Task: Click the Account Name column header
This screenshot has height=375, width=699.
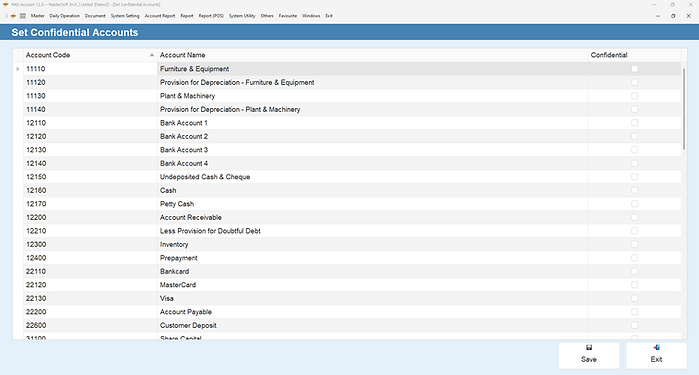Action: [372, 55]
